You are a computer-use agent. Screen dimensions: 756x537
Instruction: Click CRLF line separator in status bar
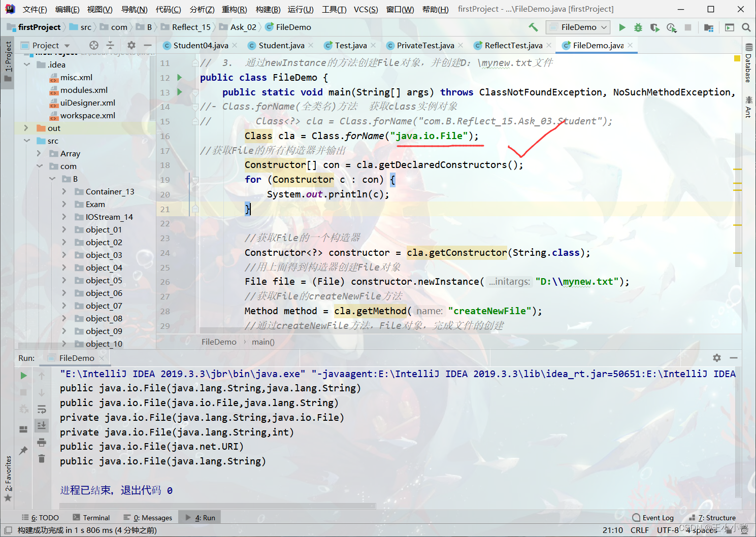(x=639, y=530)
